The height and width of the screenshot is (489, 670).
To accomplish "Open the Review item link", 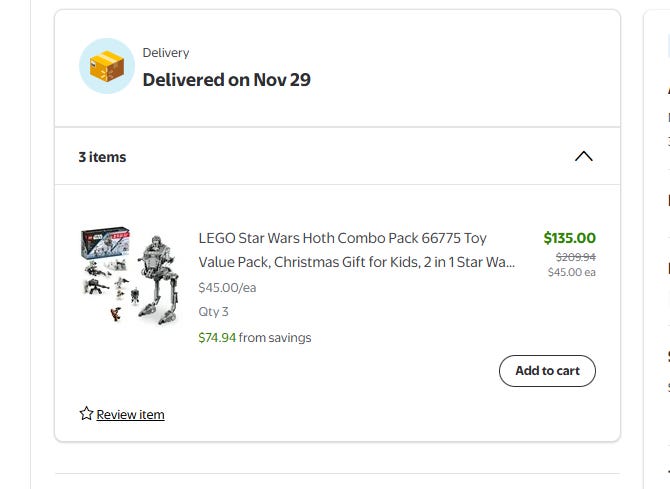I will [x=130, y=415].
